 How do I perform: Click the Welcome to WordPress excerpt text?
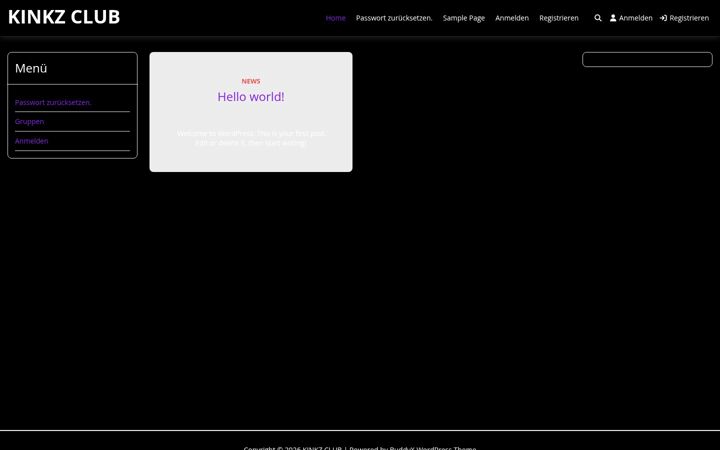pyautogui.click(x=251, y=138)
